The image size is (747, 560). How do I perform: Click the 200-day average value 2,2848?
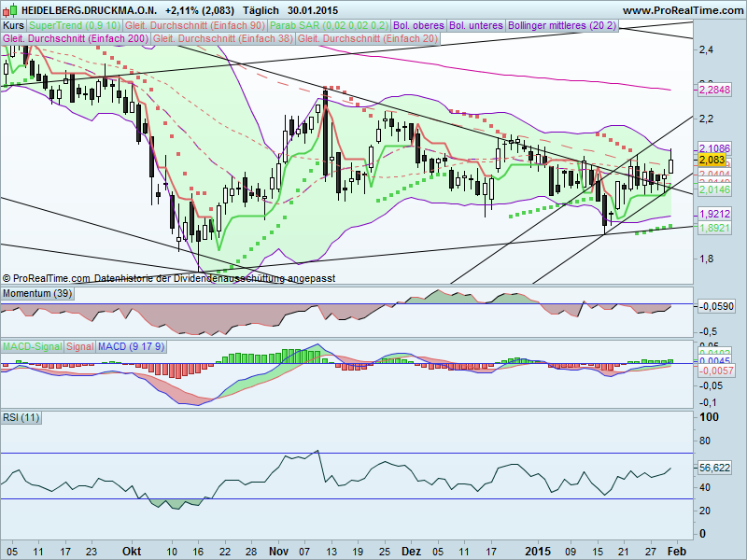[x=714, y=90]
